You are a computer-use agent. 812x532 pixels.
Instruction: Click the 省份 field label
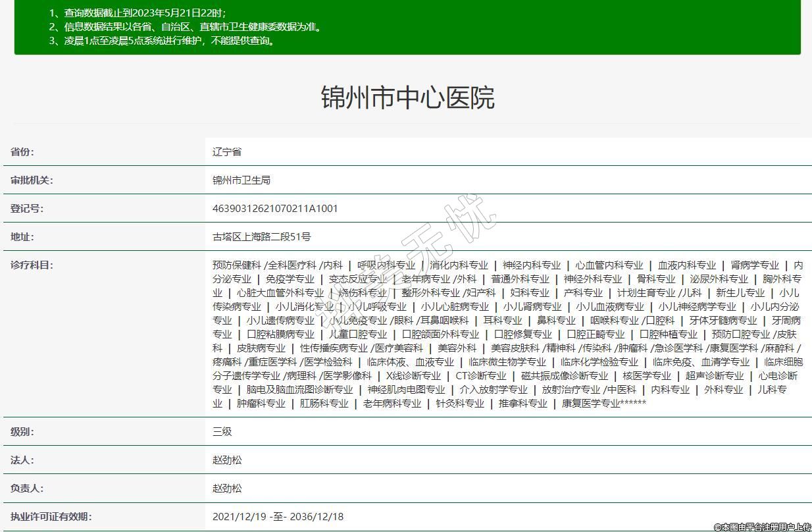pyautogui.click(x=22, y=152)
